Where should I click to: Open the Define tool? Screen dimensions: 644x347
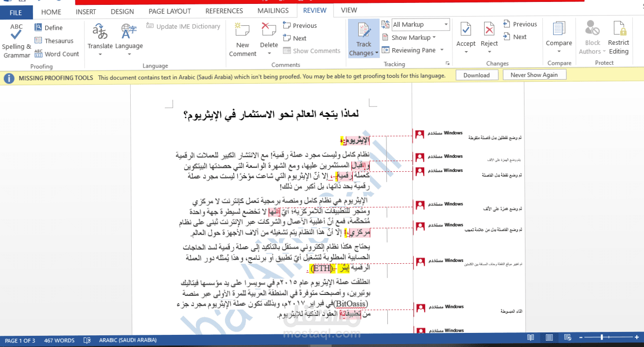coord(49,28)
